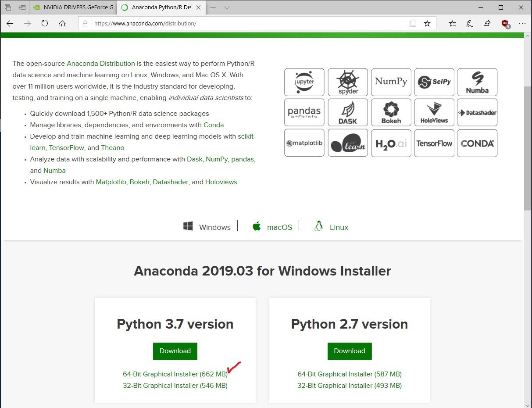Click the browser refresh icon

pyautogui.click(x=45, y=24)
